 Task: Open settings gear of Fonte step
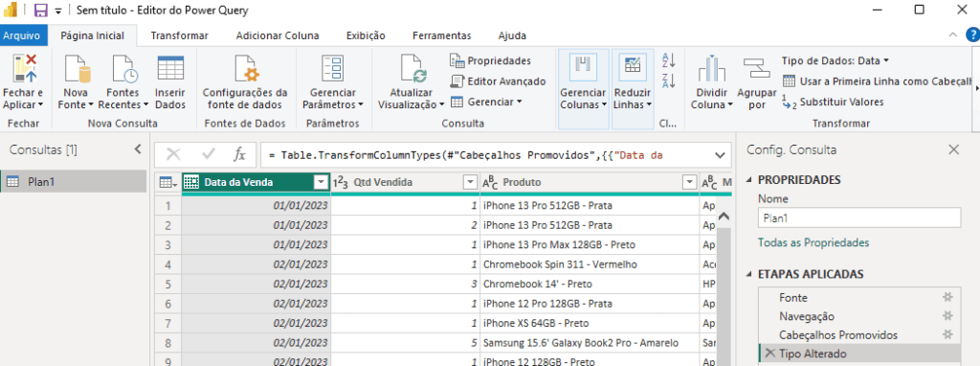click(947, 298)
